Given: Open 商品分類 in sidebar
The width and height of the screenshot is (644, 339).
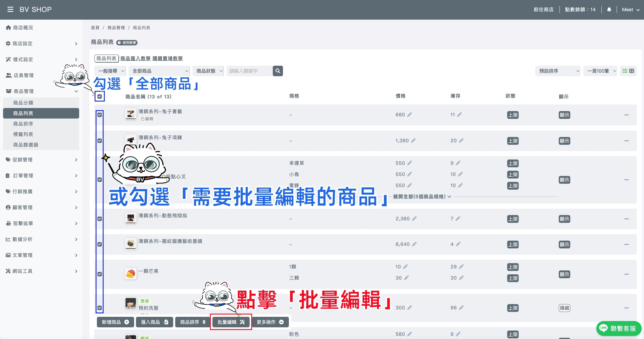Looking at the screenshot, I should tap(41, 103).
